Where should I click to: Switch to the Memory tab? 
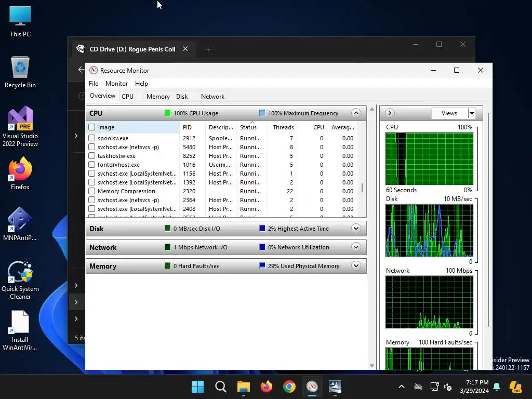[158, 96]
